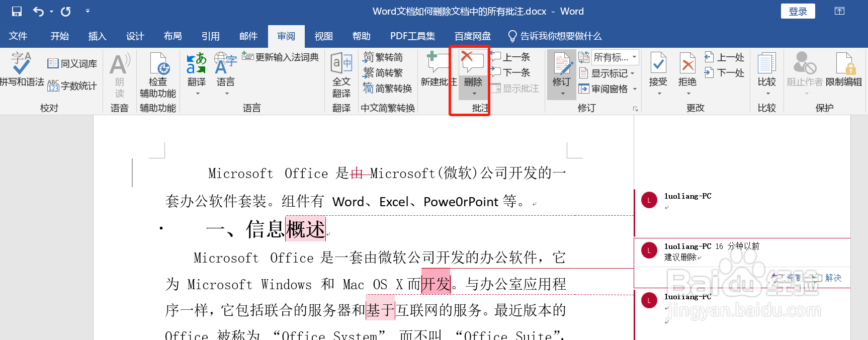This screenshot has height=340, width=868.
Task: Switch to the 布局 tab
Action: tap(172, 36)
